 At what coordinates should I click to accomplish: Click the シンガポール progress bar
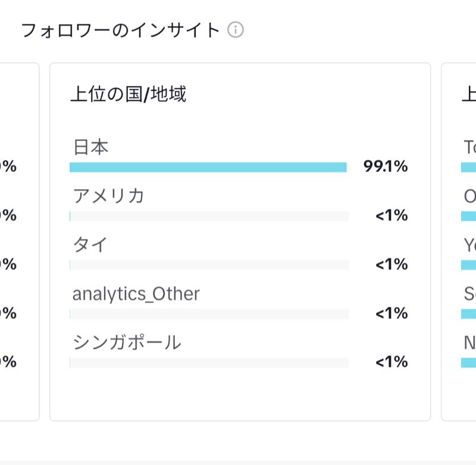[x=209, y=363]
